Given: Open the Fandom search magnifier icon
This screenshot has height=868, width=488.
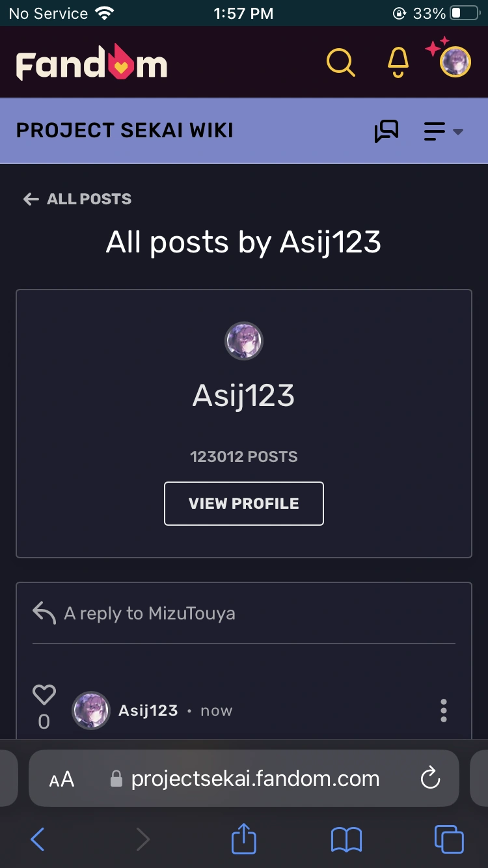Looking at the screenshot, I should pyautogui.click(x=340, y=63).
